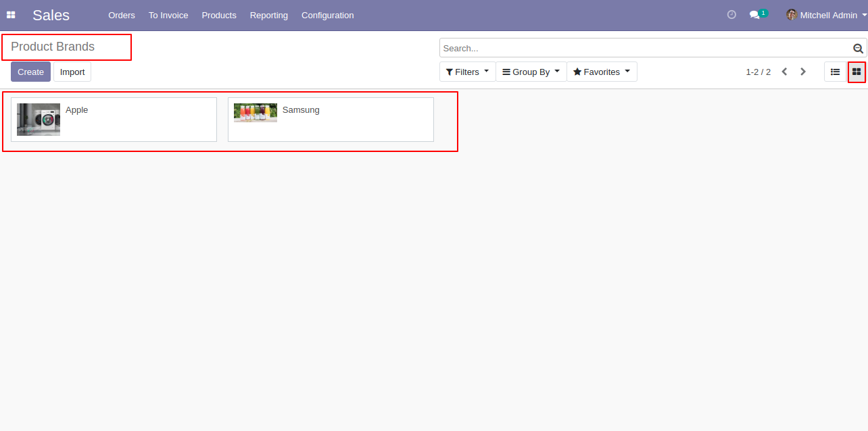Expand the Favorites dropdown
Image resolution: width=868 pixels, height=431 pixels.
602,72
